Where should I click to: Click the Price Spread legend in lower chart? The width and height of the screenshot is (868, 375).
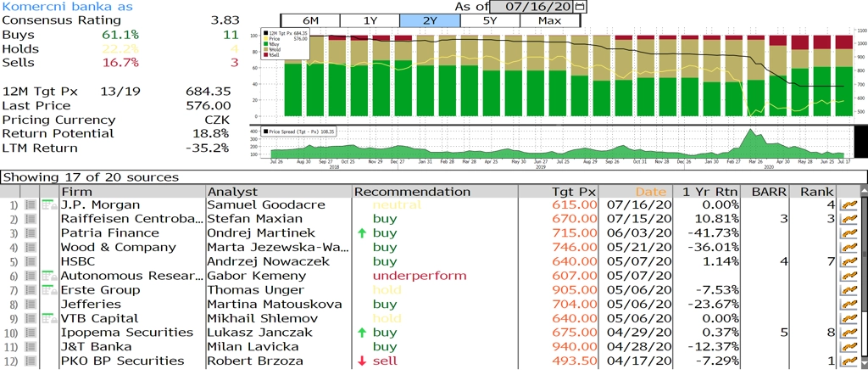pyautogui.click(x=300, y=132)
